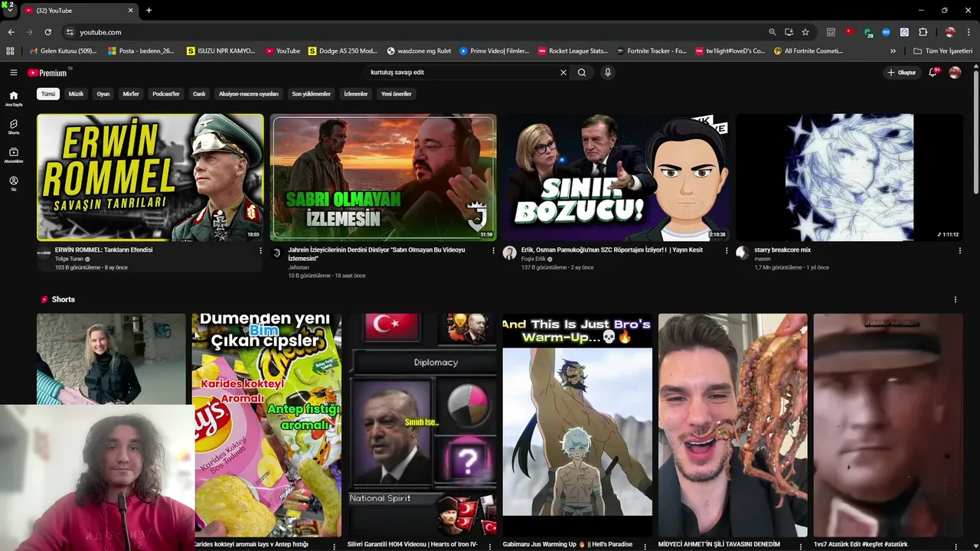980x551 pixels.
Task: Open the Chrome three-dot menu
Action: coord(969,32)
